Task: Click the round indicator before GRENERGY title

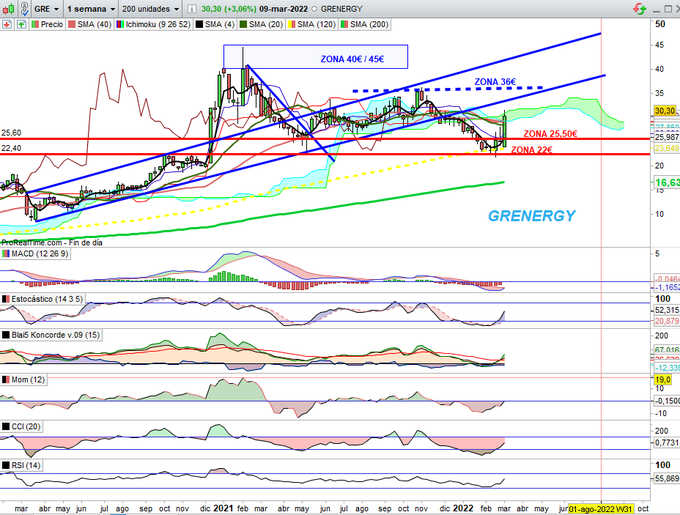Action: pyautogui.click(x=314, y=9)
